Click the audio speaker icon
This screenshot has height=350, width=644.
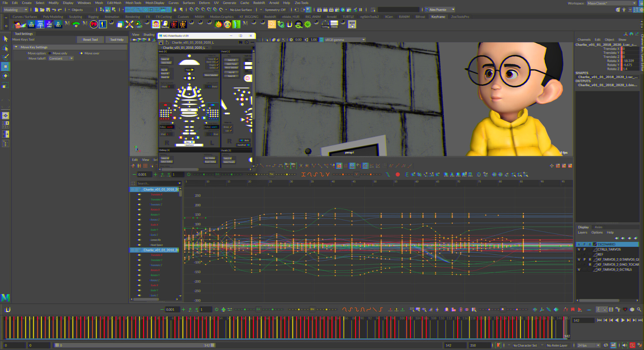pos(625,345)
